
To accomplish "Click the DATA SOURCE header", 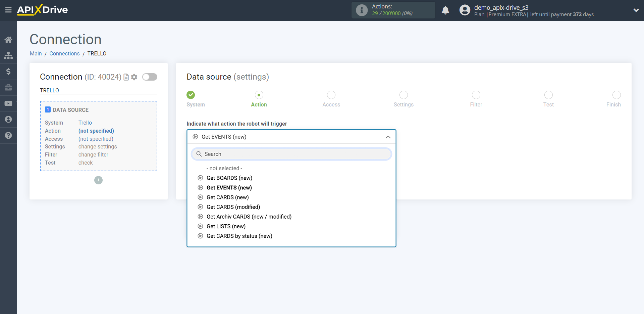I will point(71,110).
